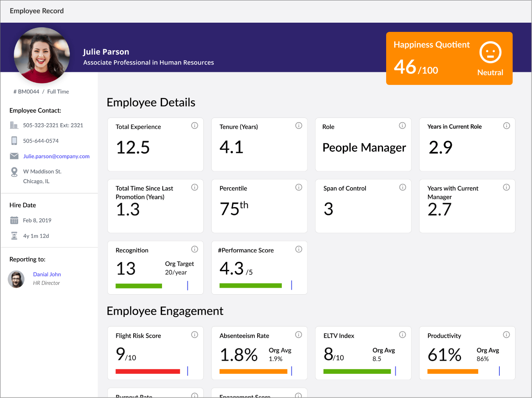Image resolution: width=532 pixels, height=398 pixels.
Task: Open info icon for Total Time Since Last Promotion
Action: coord(195,187)
